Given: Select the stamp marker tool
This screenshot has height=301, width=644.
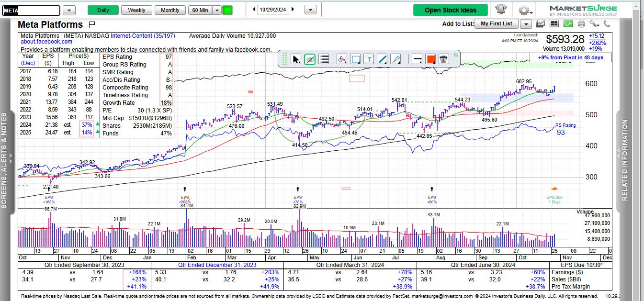Looking at the screenshot, I should coord(341,59).
